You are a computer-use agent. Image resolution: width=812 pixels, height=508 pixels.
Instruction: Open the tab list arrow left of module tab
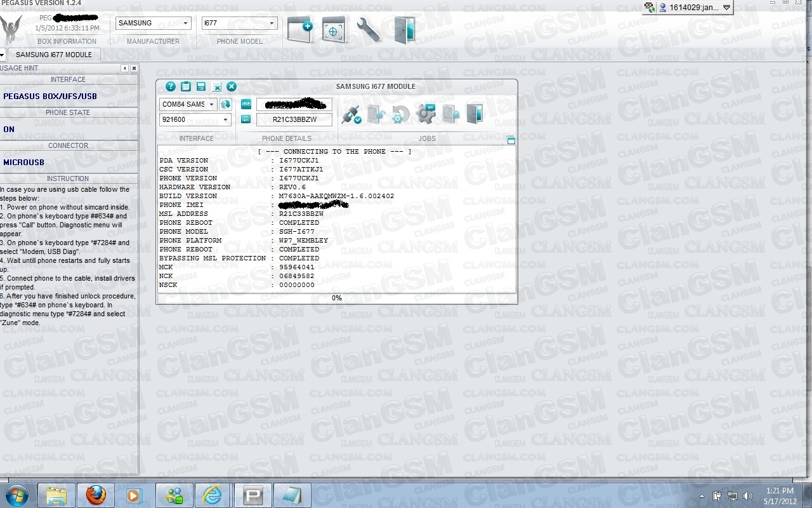coord(3,55)
